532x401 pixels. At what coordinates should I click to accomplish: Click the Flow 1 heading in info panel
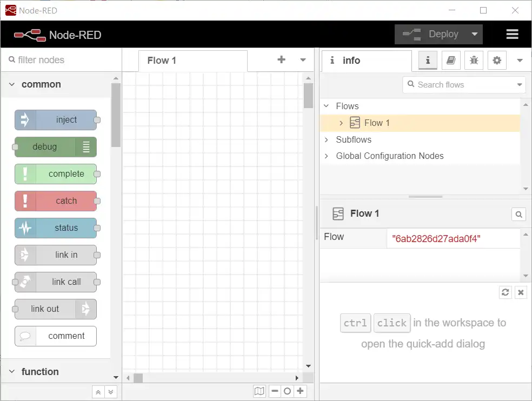[364, 213]
